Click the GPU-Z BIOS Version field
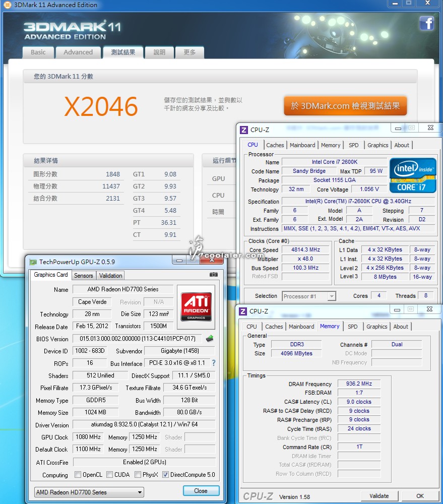This screenshot has height=504, width=443. tap(138, 339)
